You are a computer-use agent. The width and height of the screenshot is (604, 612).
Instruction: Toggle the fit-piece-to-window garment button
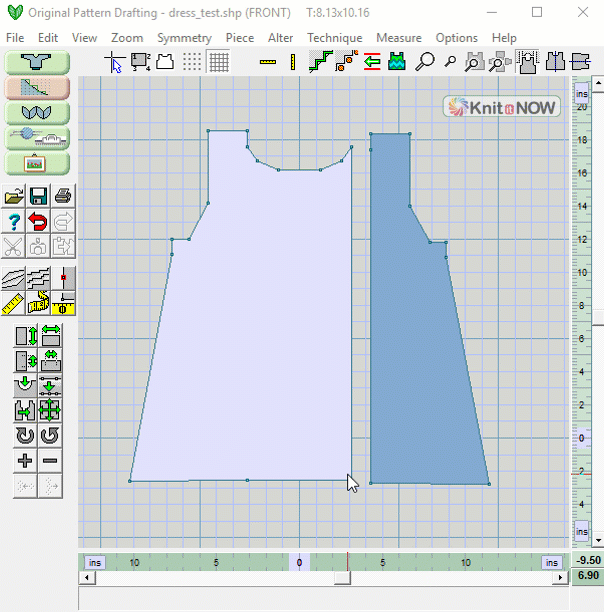pyautogui.click(x=527, y=62)
